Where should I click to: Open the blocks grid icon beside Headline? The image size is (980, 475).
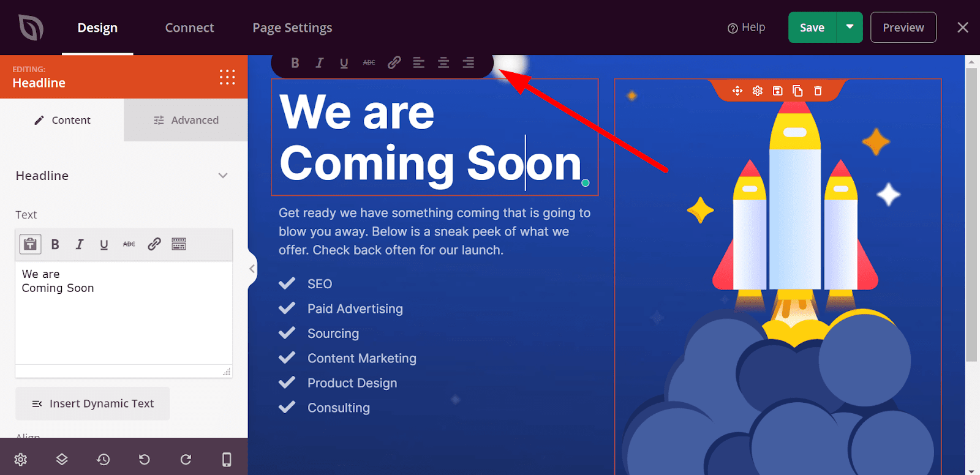[227, 77]
